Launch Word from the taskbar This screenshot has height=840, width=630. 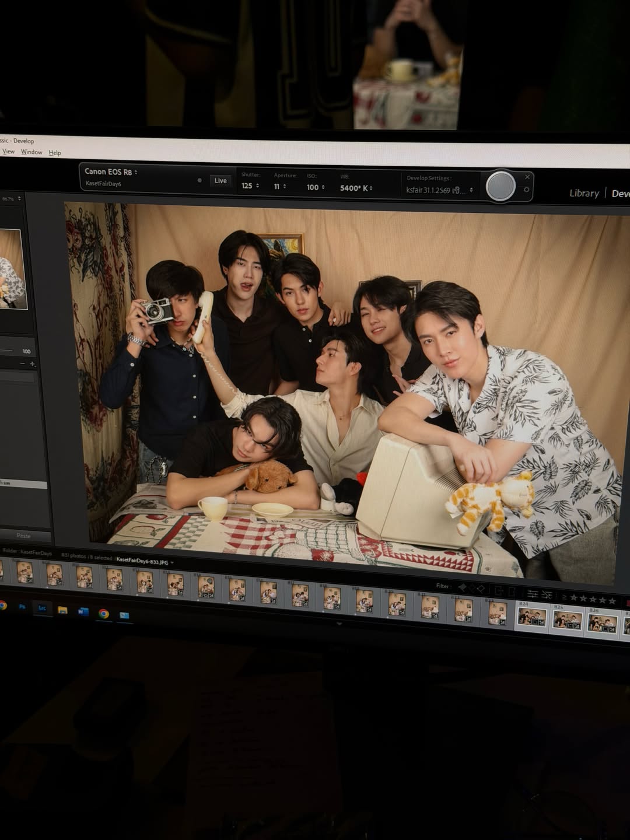(83, 611)
